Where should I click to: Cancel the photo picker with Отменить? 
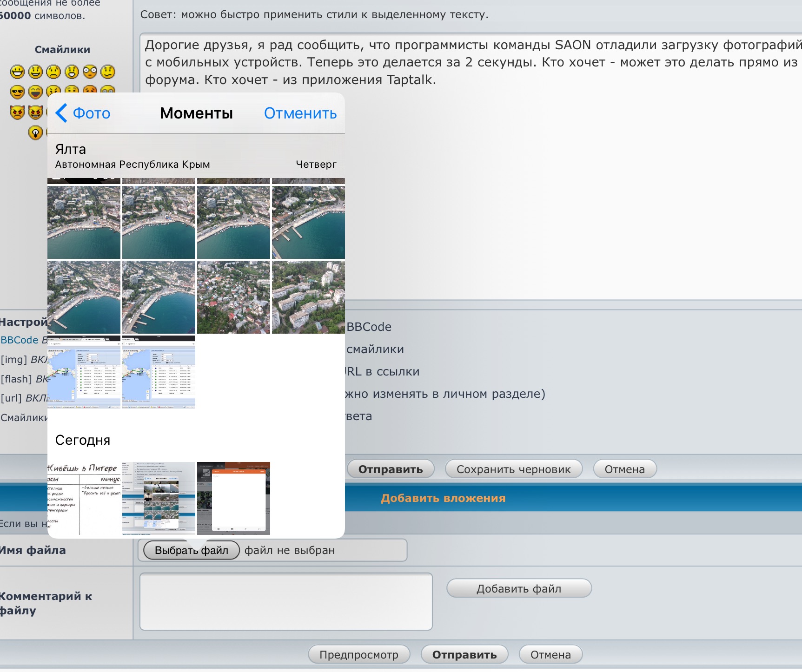300,113
